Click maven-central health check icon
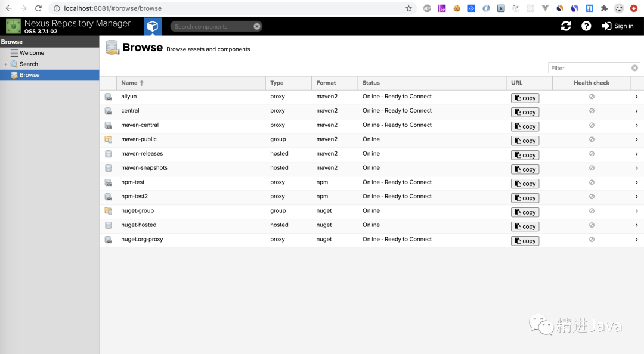This screenshot has height=354, width=644. click(x=592, y=125)
